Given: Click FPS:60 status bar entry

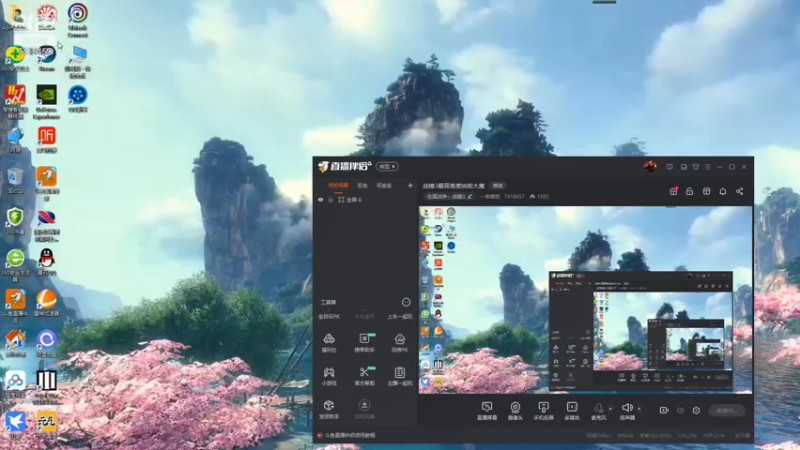Looking at the screenshot, I should [x=625, y=436].
